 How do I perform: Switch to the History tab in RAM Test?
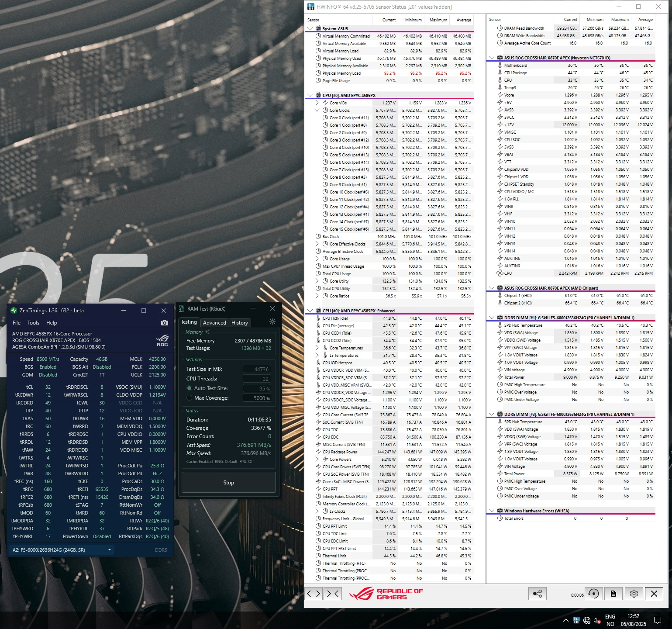240,323
